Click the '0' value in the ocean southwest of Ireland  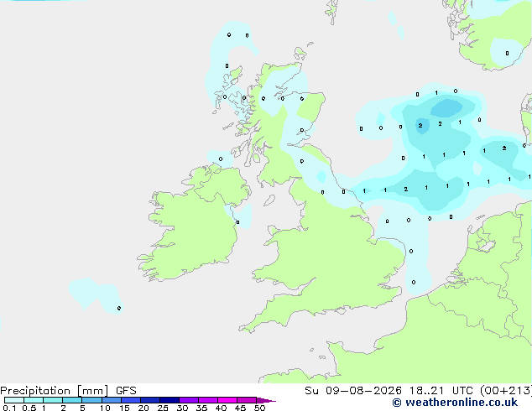119,309
